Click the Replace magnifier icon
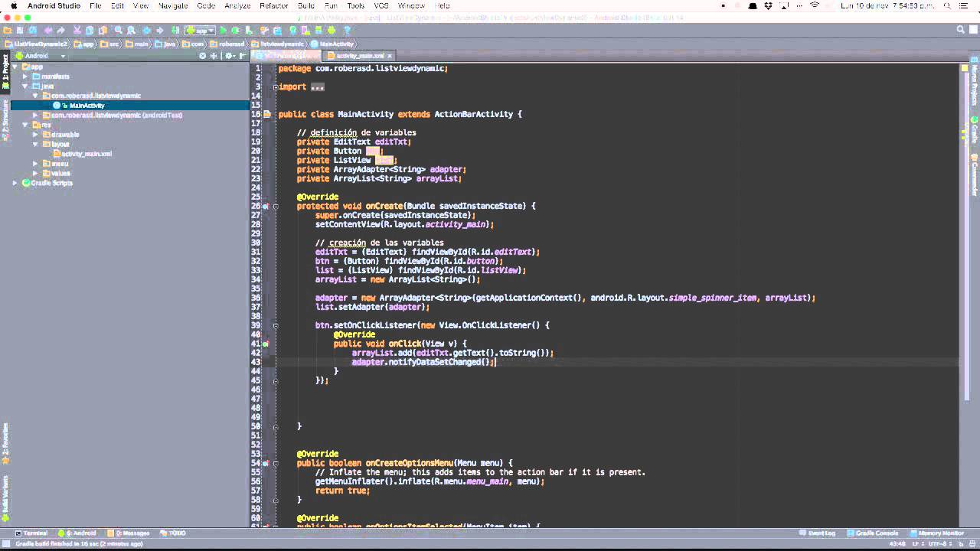 point(131,31)
